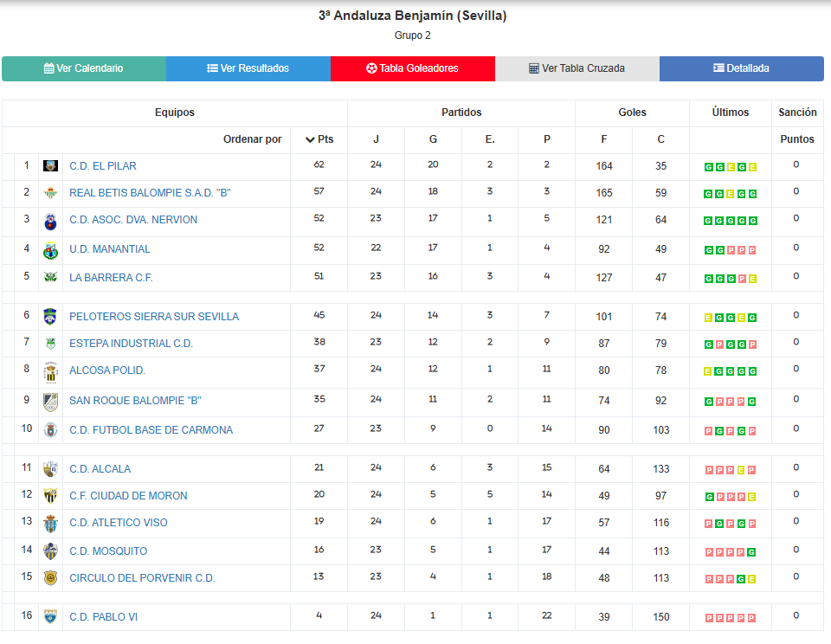831x644 pixels.
Task: Open C.F. CIUDAD DE MORON link
Action: [x=128, y=496]
